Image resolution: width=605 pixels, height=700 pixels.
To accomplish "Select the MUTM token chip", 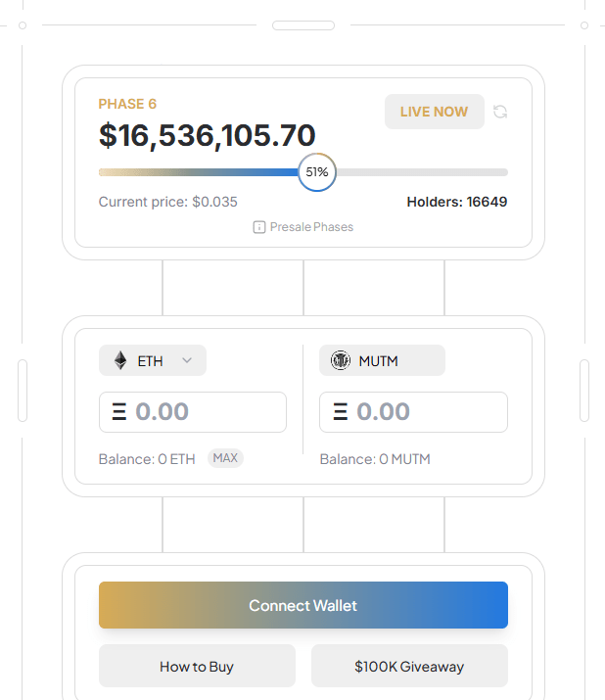I will point(382,360).
